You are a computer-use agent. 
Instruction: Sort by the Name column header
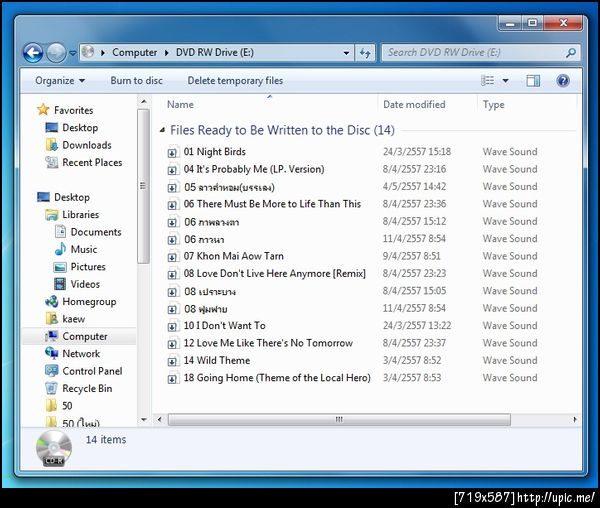pos(180,104)
